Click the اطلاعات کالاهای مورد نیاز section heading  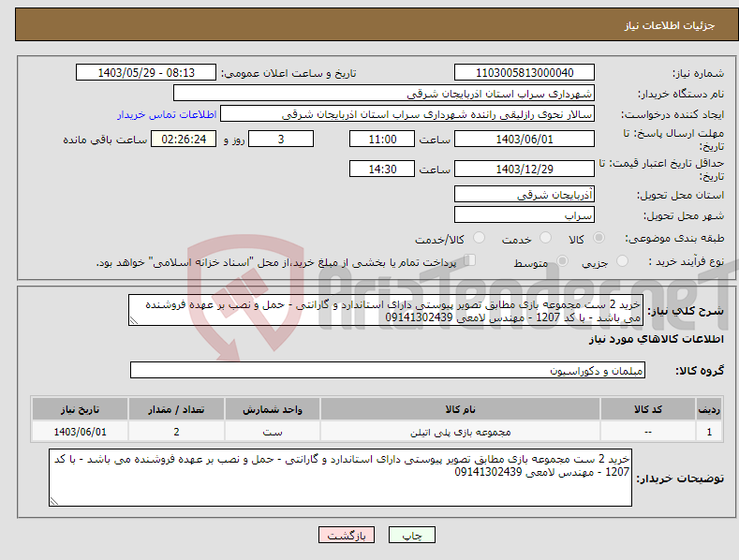coord(657,339)
